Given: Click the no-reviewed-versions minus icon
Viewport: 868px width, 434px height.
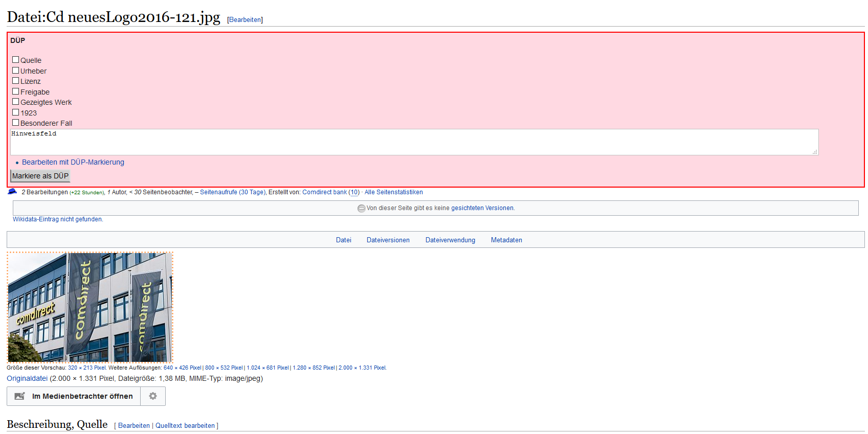Looking at the screenshot, I should tap(361, 208).
